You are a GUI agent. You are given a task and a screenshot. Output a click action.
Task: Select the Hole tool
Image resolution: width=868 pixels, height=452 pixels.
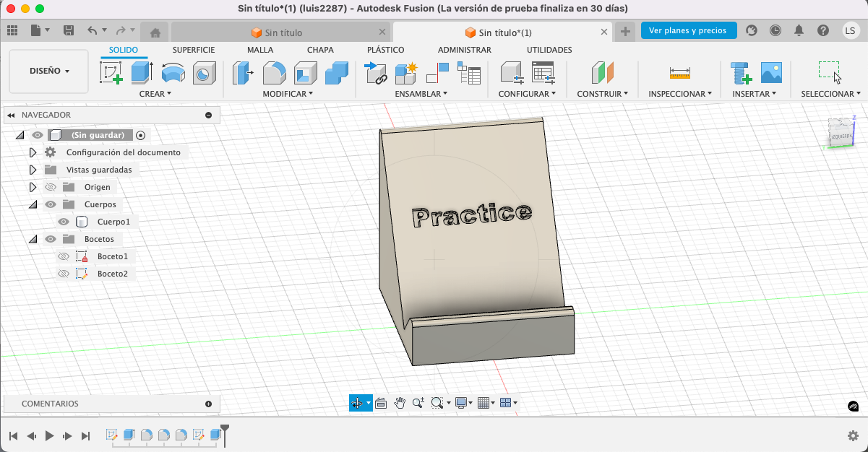[204, 73]
